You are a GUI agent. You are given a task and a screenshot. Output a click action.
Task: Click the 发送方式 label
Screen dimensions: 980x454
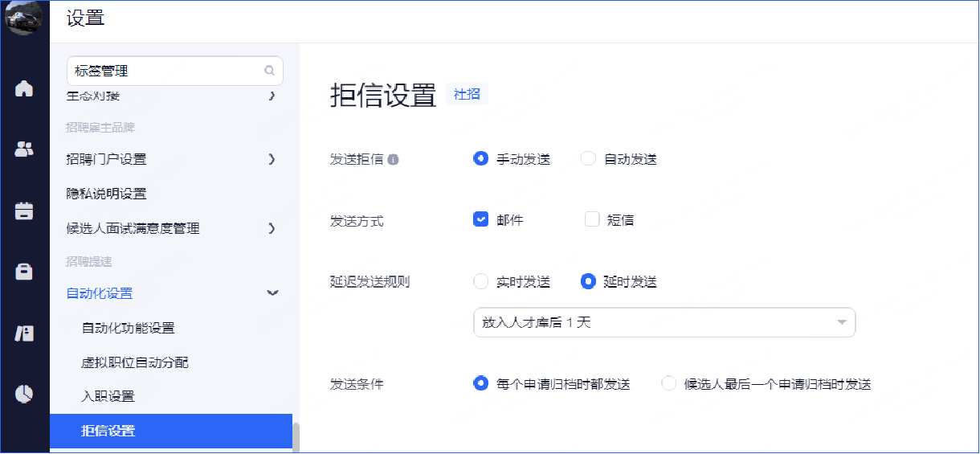click(x=357, y=220)
